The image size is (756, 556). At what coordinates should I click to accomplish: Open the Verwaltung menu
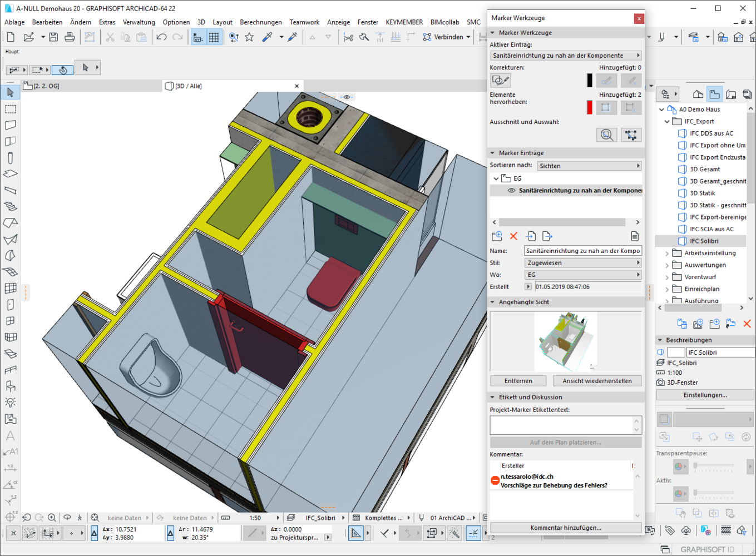139,22
